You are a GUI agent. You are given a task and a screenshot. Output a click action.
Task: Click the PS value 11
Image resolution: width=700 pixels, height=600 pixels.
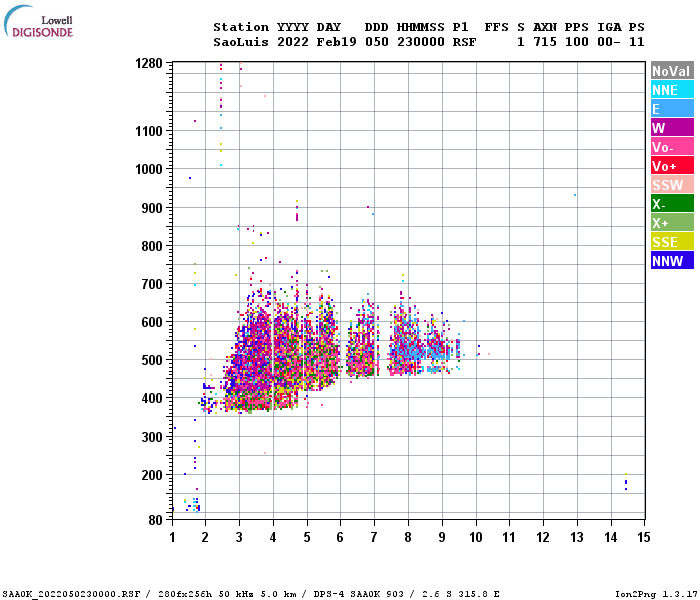coord(637,42)
